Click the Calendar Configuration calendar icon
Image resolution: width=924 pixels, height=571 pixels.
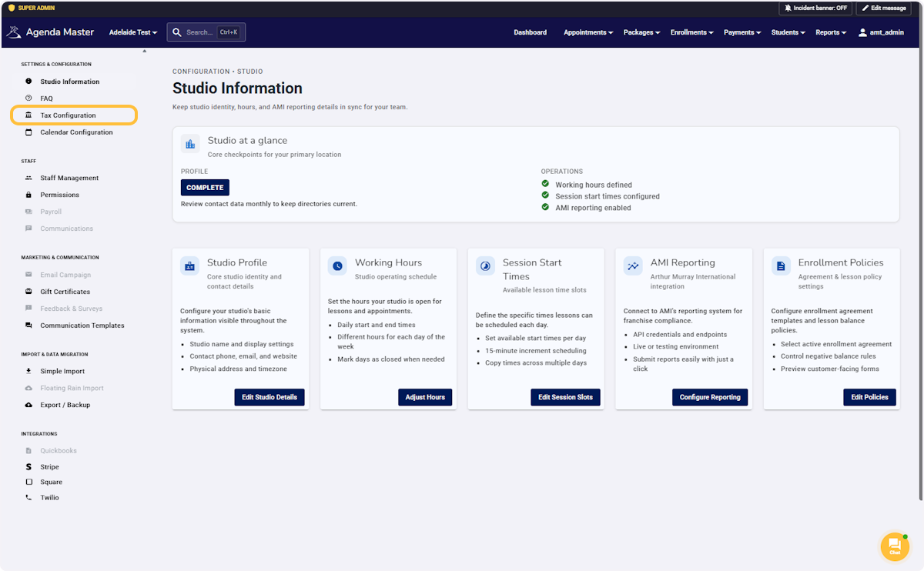coord(28,132)
